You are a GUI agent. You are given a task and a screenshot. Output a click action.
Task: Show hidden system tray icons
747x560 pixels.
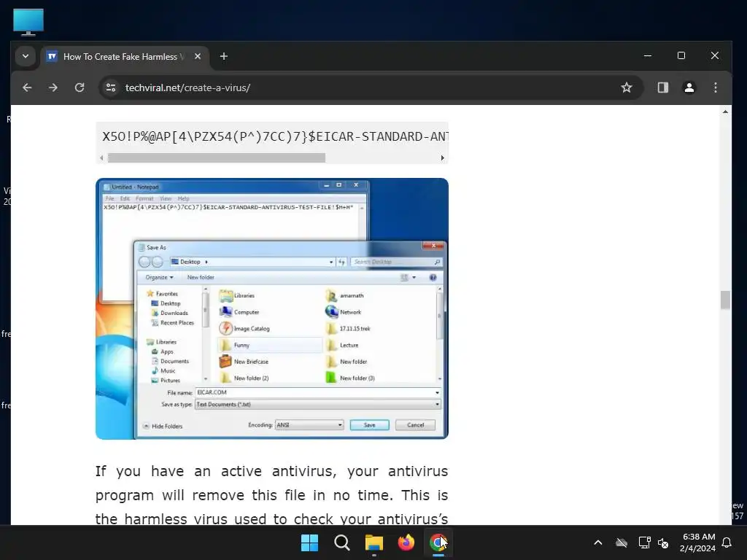(598, 542)
